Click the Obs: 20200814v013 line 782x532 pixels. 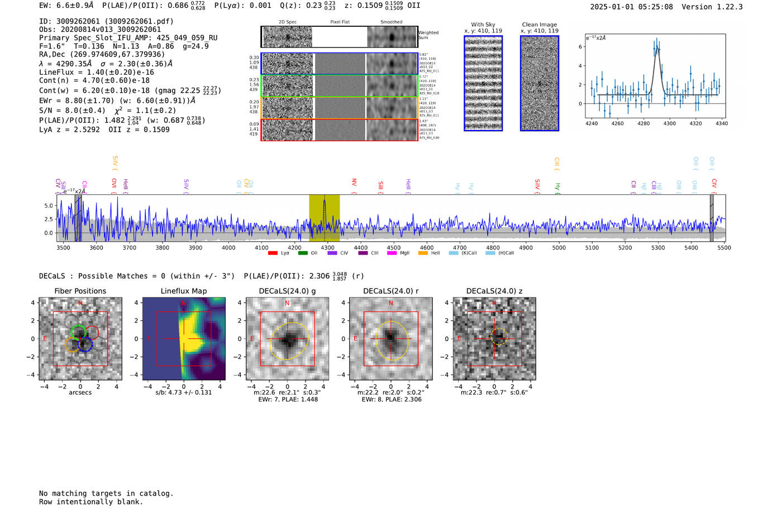point(100,30)
